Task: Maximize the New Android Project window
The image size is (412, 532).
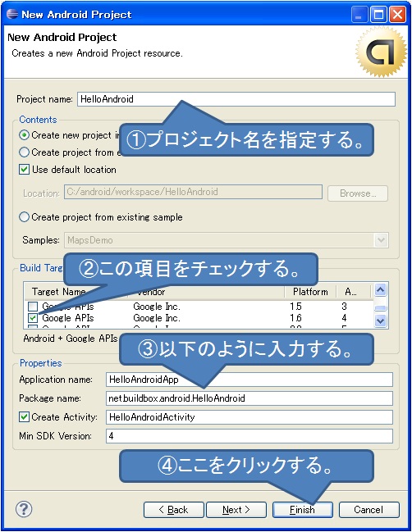Action: click(x=378, y=15)
